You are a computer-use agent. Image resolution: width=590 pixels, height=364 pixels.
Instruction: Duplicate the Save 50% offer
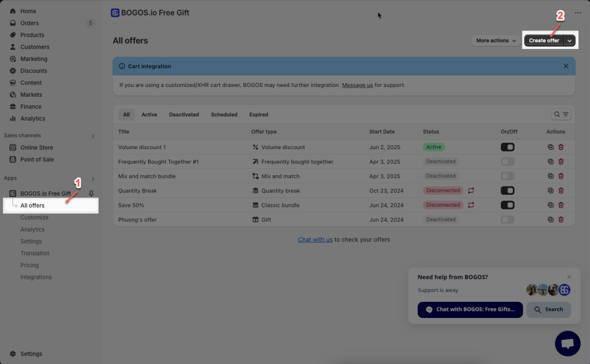(550, 205)
